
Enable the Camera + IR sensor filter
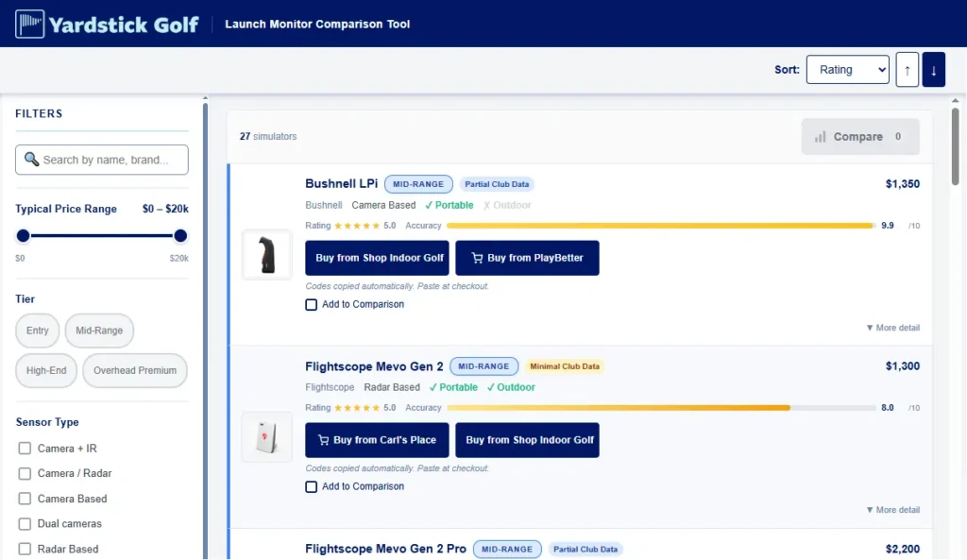click(x=25, y=449)
